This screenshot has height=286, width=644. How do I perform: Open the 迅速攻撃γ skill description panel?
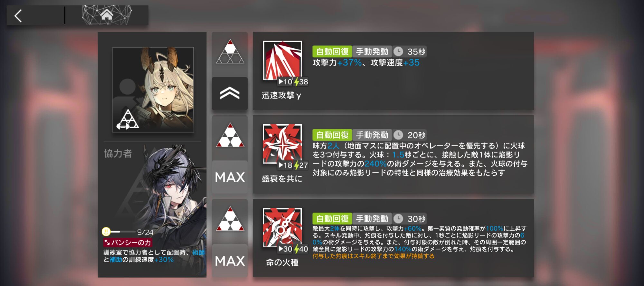pos(393,71)
